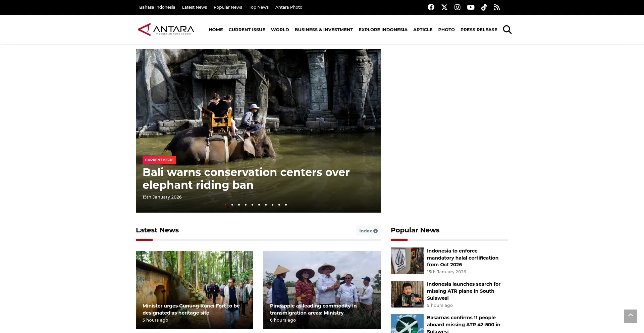Open ANTARA's X (Twitter) profile
Viewport: 644px width, 333px height.
coord(444,7)
